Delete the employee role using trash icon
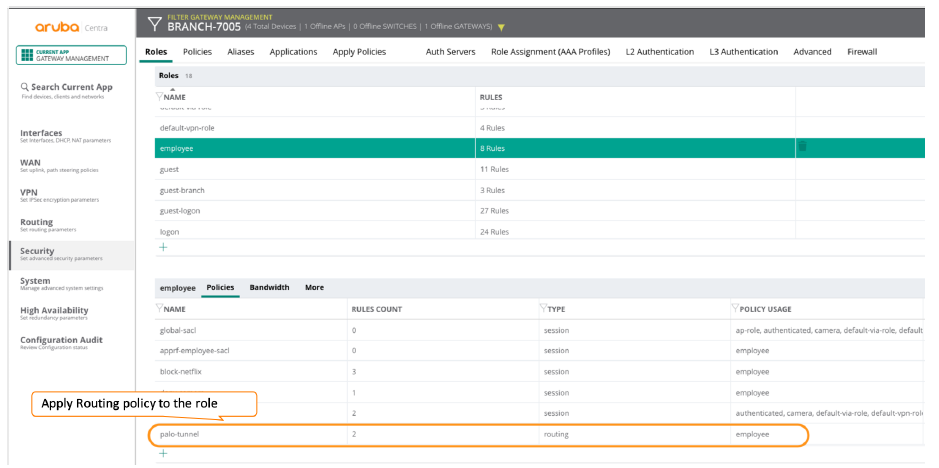 (802, 148)
